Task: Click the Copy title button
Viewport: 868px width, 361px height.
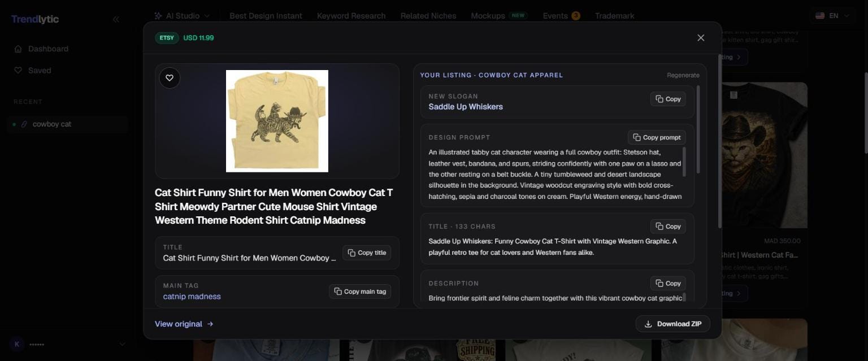Action: pos(367,253)
